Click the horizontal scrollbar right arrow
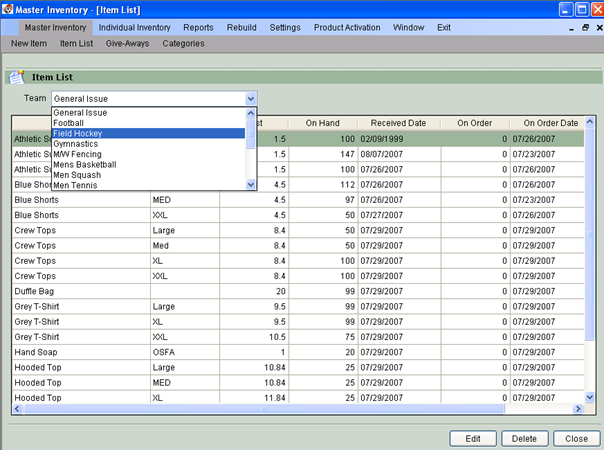Viewport: 604px width, 450px height. click(576, 409)
